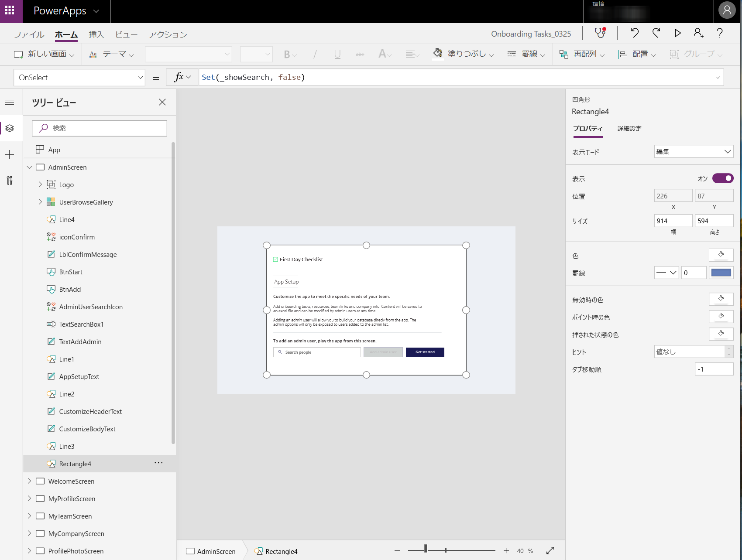Select the App item in tree
Screen dimensions: 742x560
(100, 150)
